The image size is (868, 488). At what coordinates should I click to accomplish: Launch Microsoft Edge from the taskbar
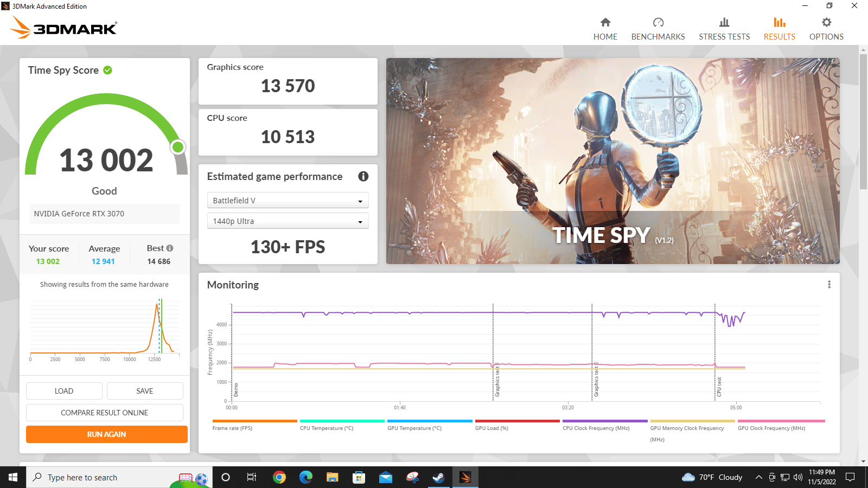pyautogui.click(x=306, y=477)
